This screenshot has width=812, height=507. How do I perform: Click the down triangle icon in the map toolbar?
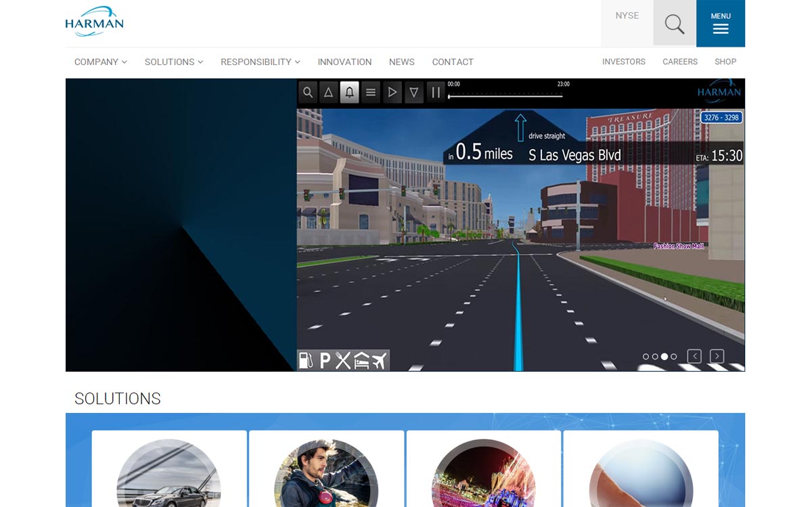click(414, 93)
